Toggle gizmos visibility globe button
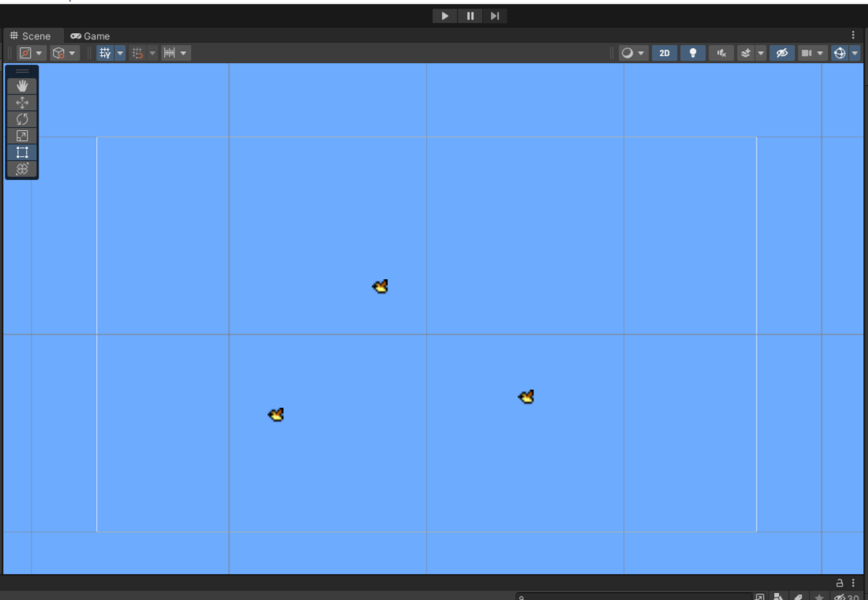This screenshot has width=868, height=600. coord(840,53)
